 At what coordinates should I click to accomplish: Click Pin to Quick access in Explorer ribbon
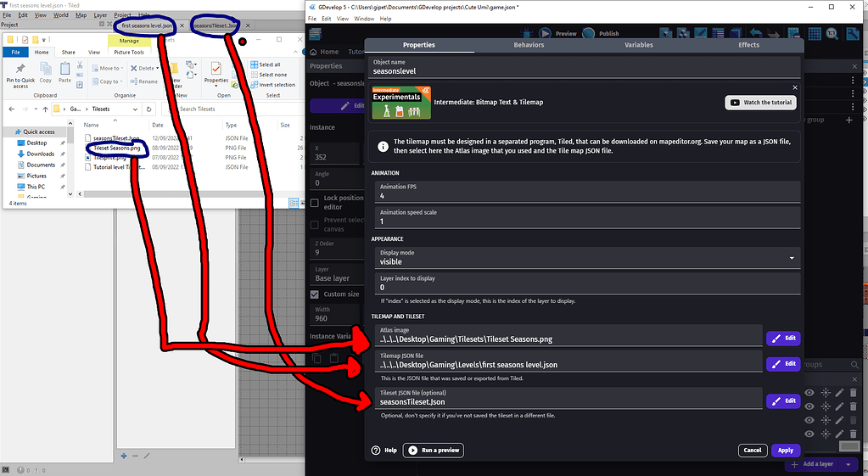click(20, 76)
